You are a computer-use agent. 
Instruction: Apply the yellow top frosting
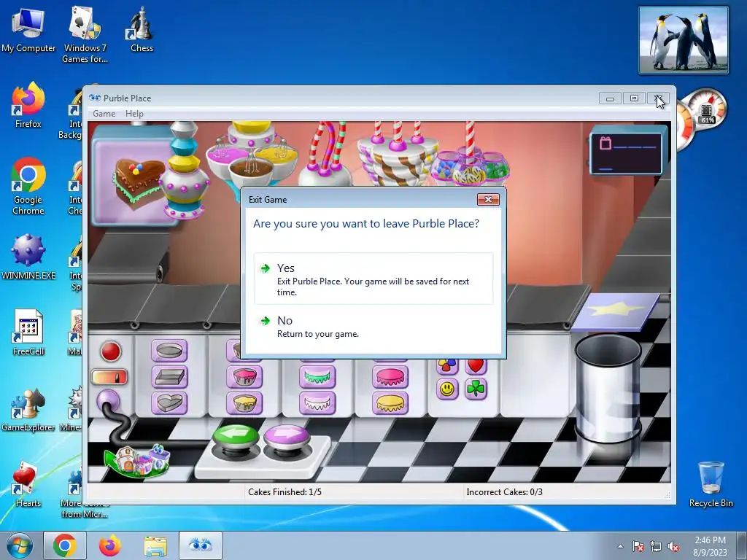[x=390, y=402]
